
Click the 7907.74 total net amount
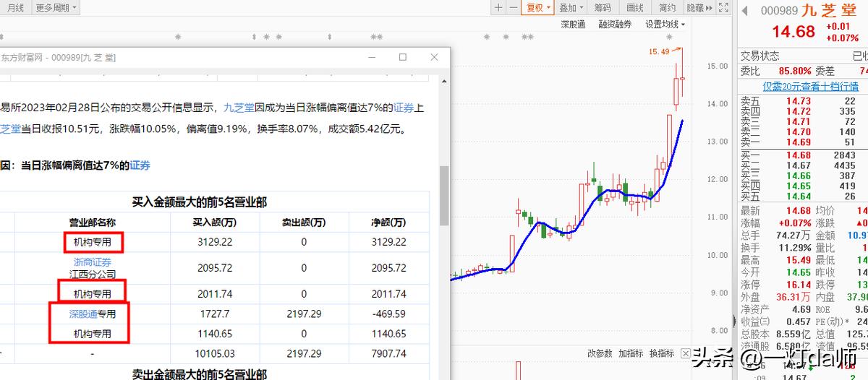388,353
